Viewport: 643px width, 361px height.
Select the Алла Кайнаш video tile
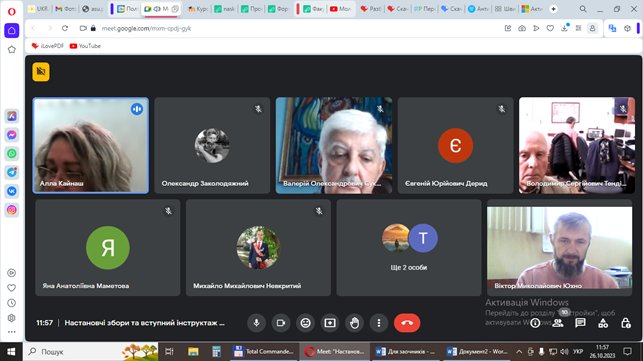click(91, 145)
